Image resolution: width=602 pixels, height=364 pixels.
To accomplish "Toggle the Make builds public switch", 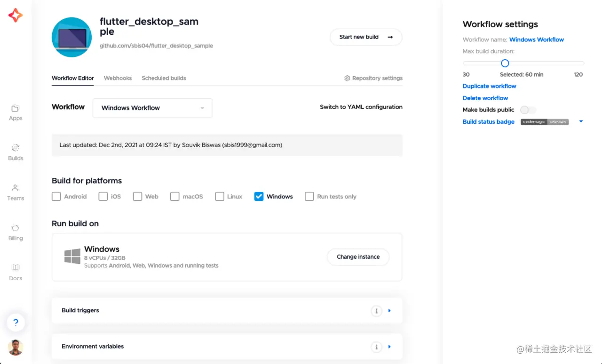I will pos(528,110).
